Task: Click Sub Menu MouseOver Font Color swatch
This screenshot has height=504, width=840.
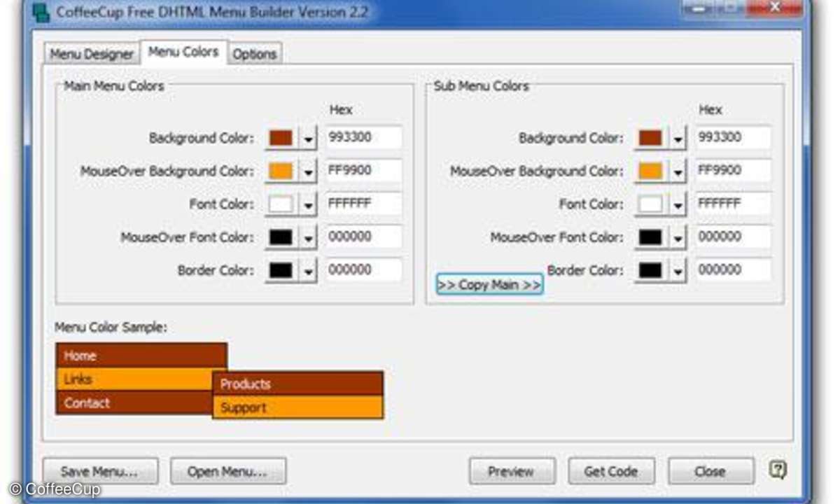Action: pos(650,237)
